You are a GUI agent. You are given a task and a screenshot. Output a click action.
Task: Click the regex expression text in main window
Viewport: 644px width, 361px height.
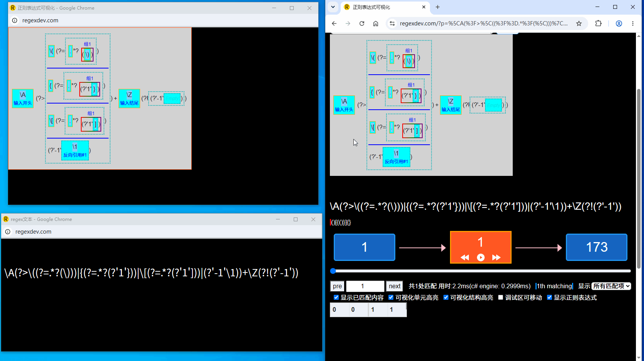click(475, 206)
